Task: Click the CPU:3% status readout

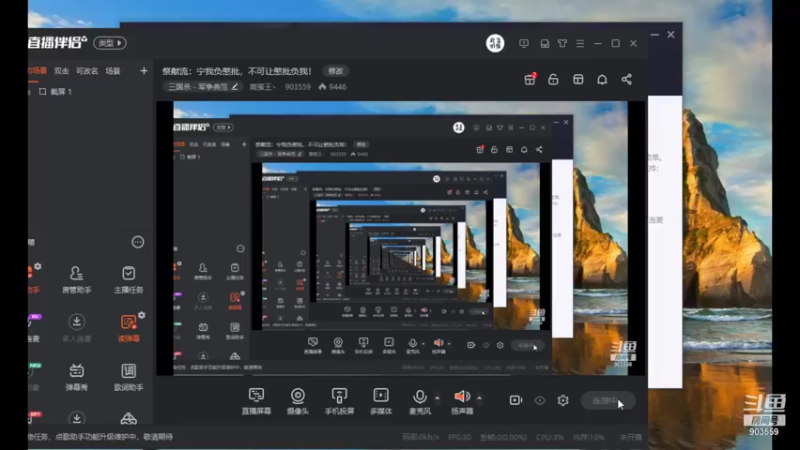Action: [549, 437]
